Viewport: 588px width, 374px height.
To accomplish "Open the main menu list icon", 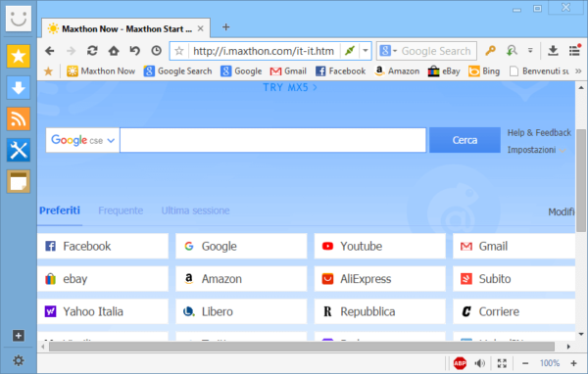I will click(x=574, y=51).
